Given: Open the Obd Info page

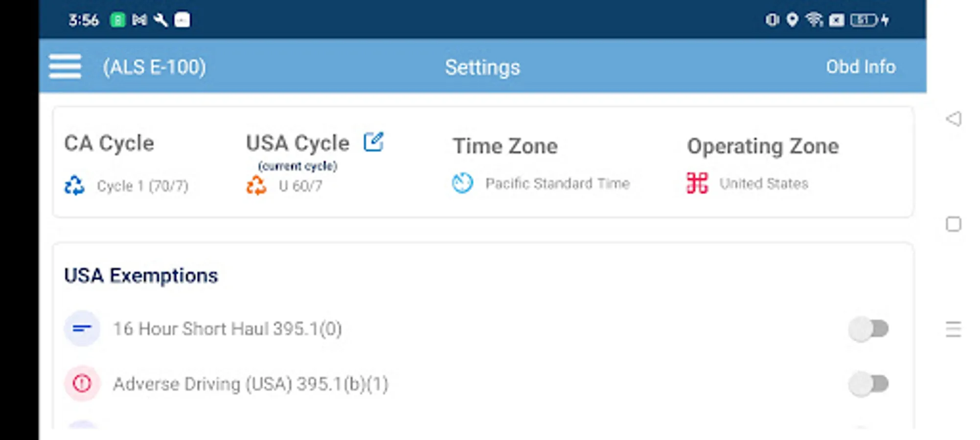Looking at the screenshot, I should click(x=861, y=67).
